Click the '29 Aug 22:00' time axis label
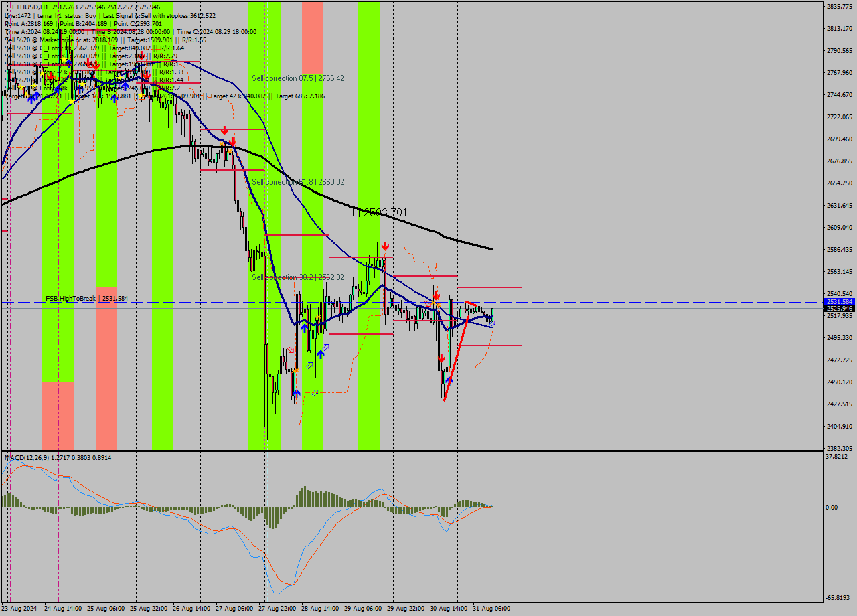 coord(406,609)
